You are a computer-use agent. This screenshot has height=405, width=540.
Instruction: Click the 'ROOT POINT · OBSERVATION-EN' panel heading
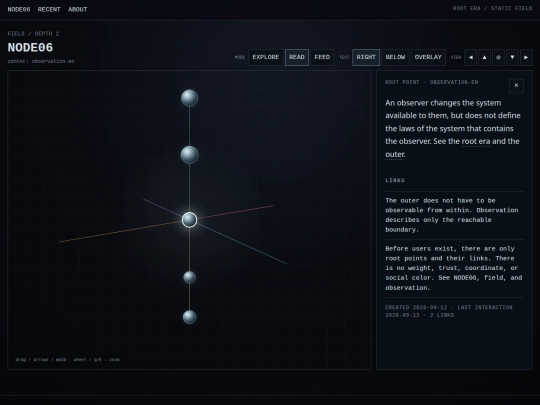432,82
